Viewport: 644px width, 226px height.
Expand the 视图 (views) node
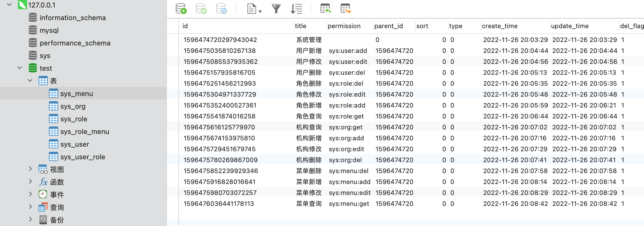click(30, 169)
